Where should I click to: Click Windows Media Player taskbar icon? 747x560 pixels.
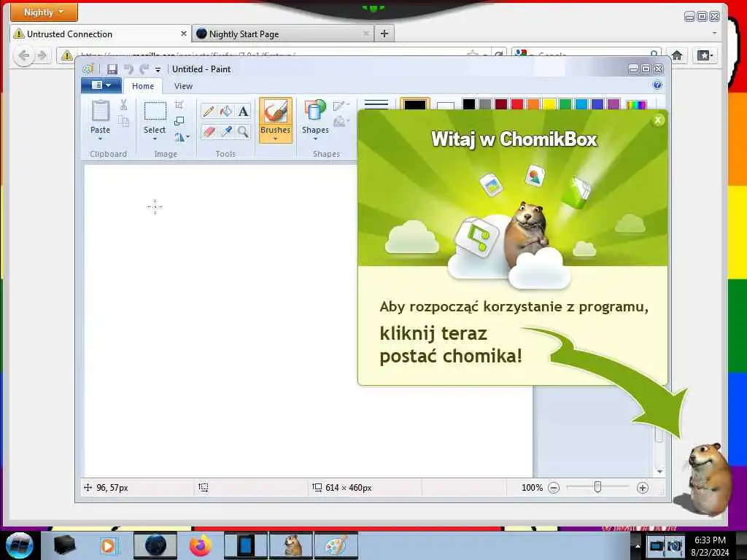click(x=108, y=545)
